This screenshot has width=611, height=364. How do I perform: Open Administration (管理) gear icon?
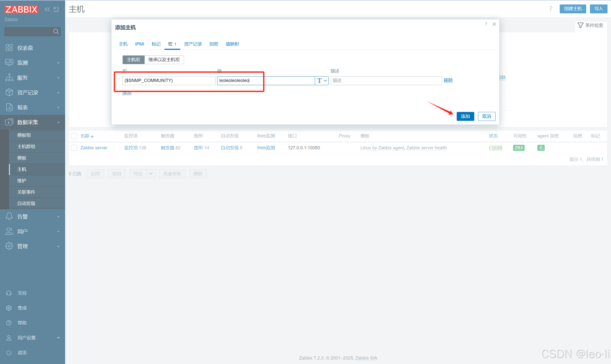pyautogui.click(x=9, y=246)
